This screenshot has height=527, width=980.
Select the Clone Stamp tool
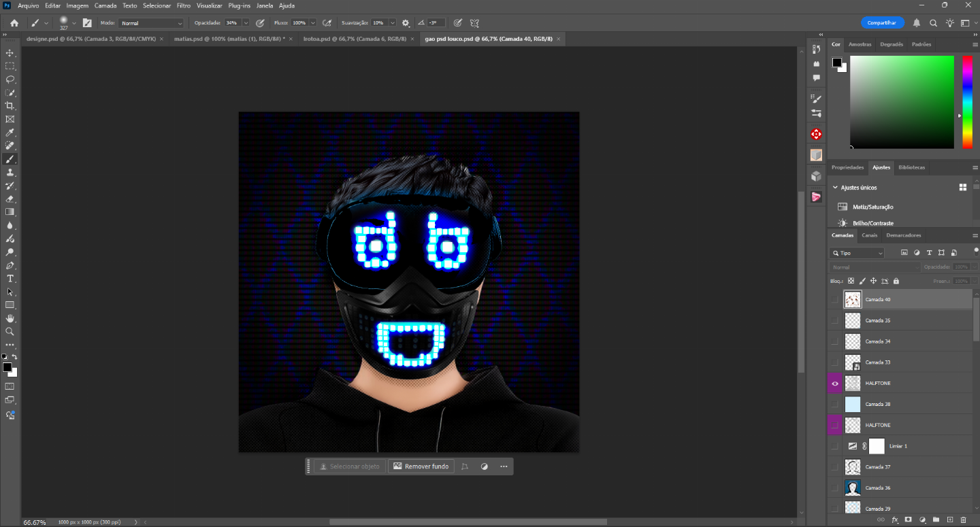(10, 173)
